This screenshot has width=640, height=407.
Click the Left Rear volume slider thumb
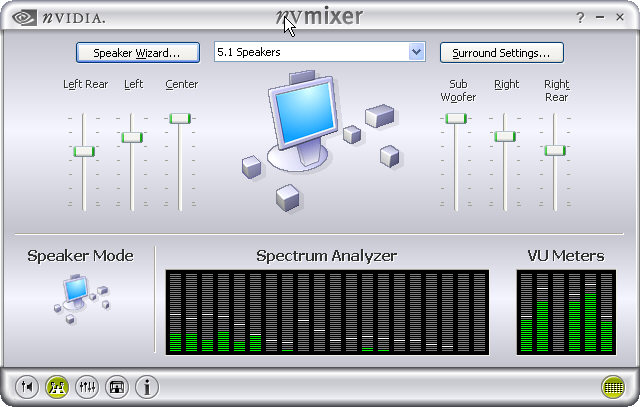(84, 151)
